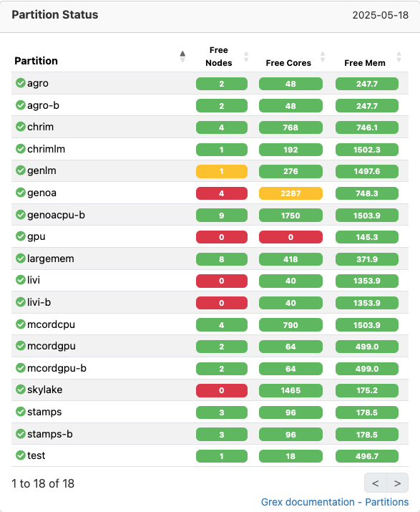Image resolution: width=420 pixels, height=512 pixels.
Task: Click yellow Free Nodes badge for genlm
Action: (x=222, y=171)
